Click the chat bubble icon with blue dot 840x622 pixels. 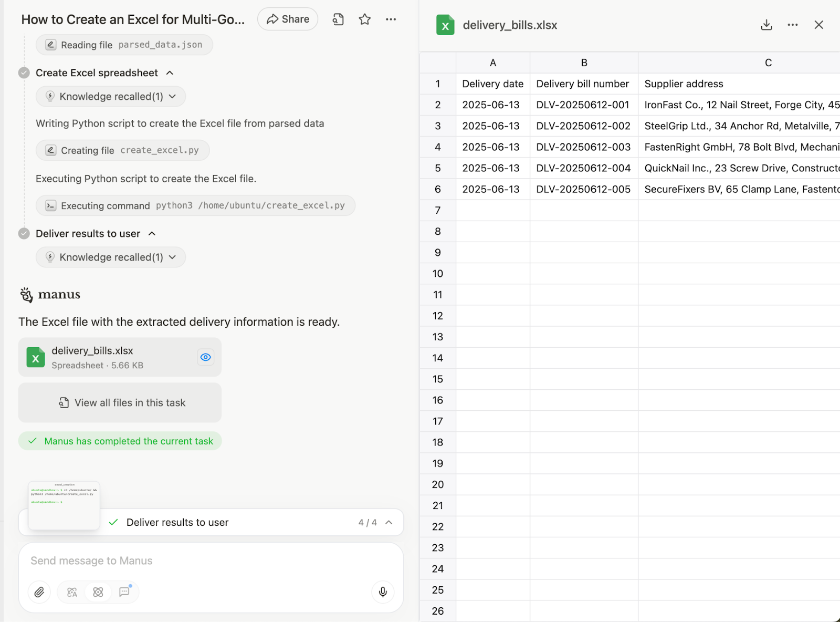124,592
